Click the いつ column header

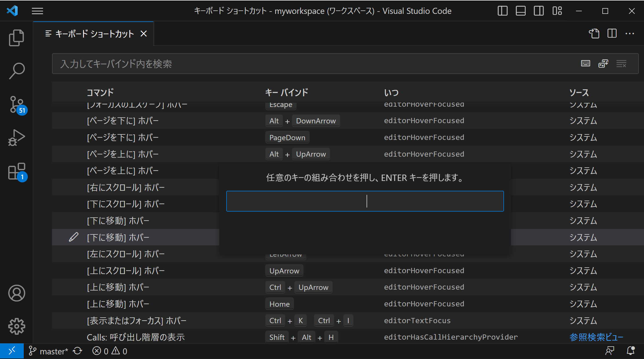[x=391, y=92]
